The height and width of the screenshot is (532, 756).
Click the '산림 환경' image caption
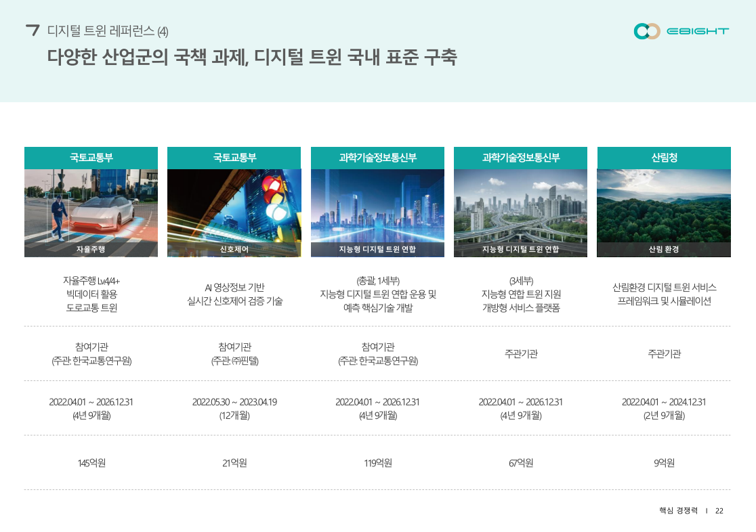tap(664, 249)
